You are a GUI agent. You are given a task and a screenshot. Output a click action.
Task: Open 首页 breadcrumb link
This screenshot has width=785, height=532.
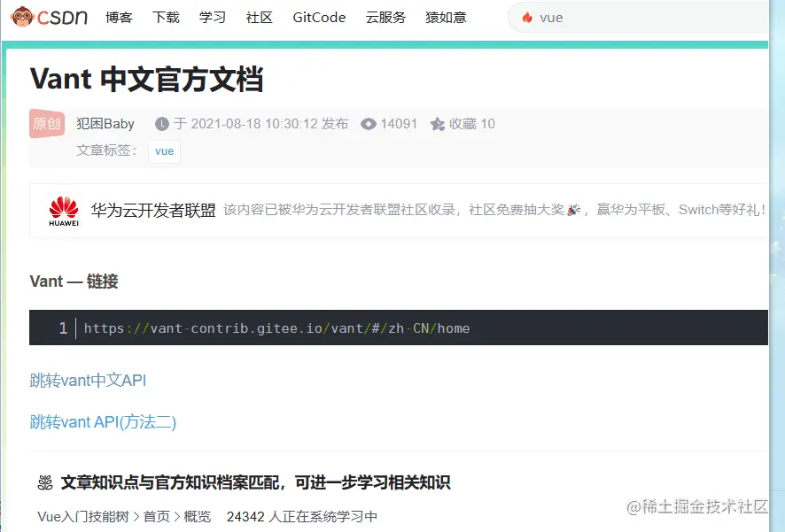coord(157,516)
